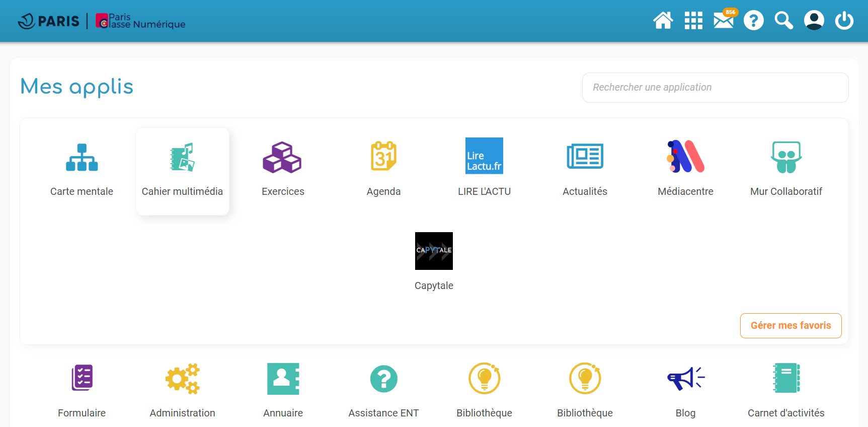Screen dimensions: 868x427
Task: Open the Assistance ENT question icon
Action: (384, 379)
